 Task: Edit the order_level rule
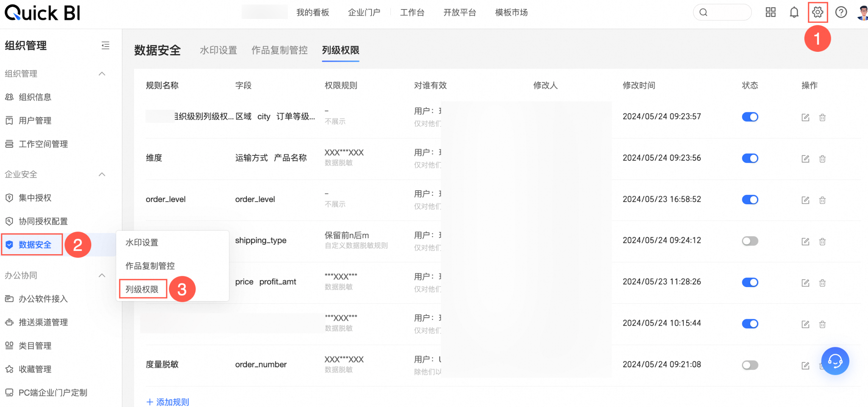(806, 200)
